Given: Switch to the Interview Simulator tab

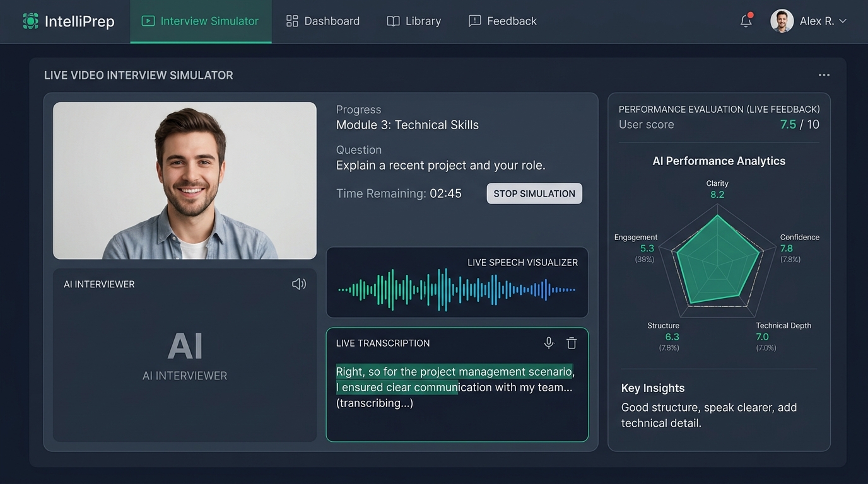Looking at the screenshot, I should (201, 21).
